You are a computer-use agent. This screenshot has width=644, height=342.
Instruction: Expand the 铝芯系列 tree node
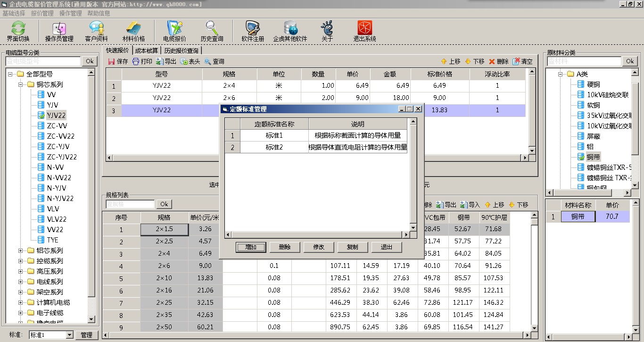click(x=21, y=250)
